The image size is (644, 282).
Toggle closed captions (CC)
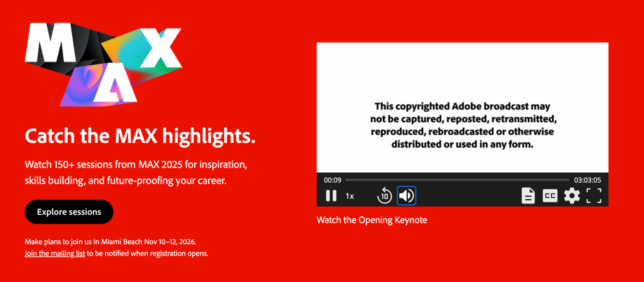550,196
